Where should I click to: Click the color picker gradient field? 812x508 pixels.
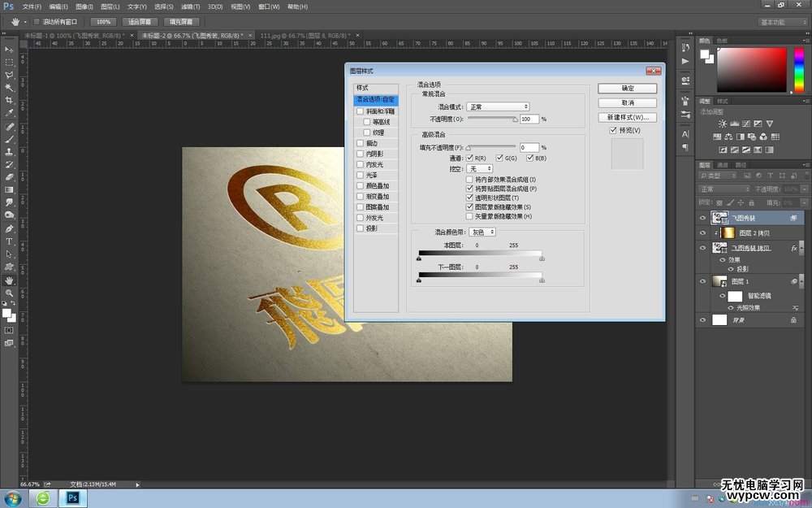point(751,70)
